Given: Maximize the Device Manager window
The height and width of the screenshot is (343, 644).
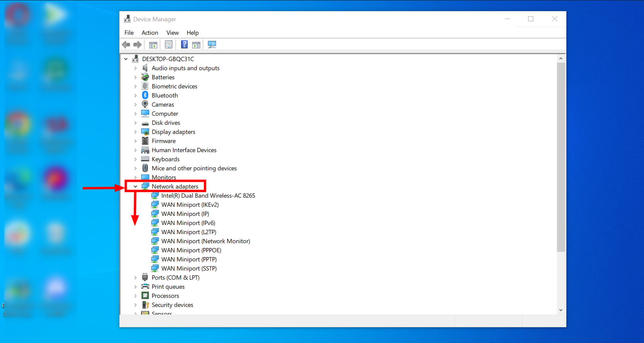Looking at the screenshot, I should point(531,19).
